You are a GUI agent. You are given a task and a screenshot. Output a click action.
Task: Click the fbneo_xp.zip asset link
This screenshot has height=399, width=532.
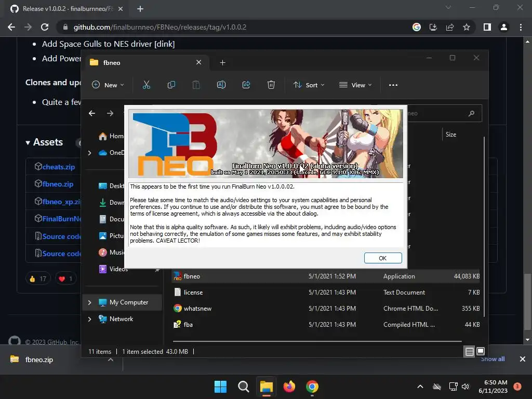pos(61,202)
